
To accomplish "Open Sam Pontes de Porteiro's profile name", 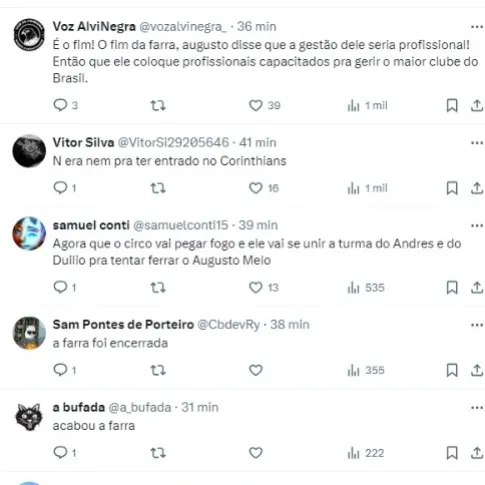I will click(x=123, y=324).
